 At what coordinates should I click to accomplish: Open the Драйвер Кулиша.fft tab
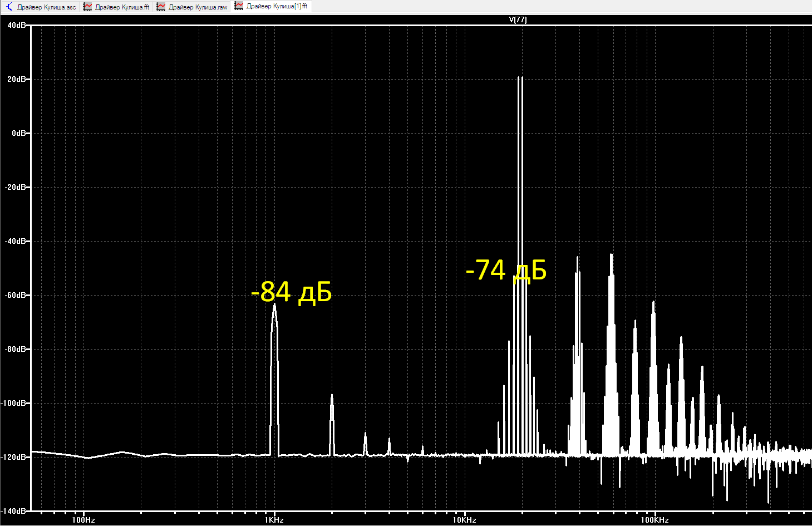tap(117, 7)
